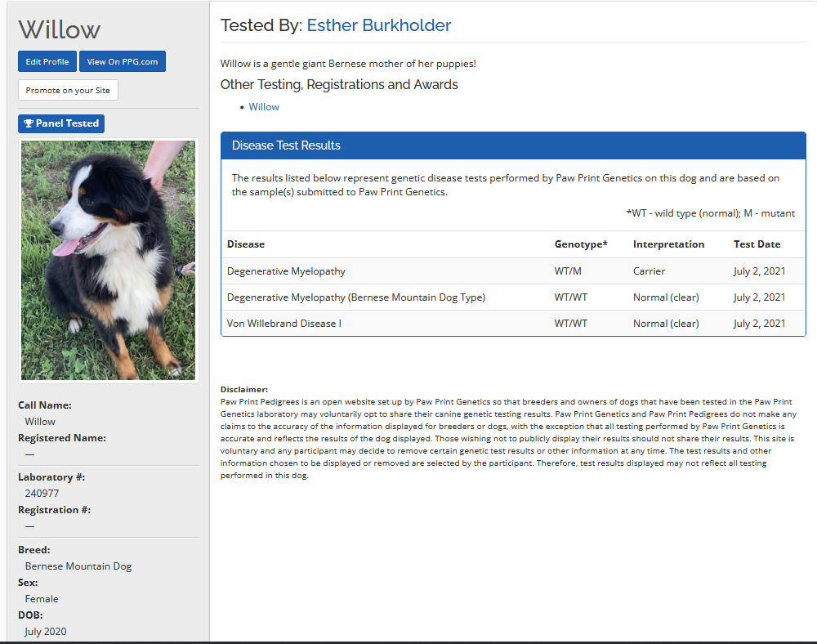Screen dimensions: 817x644
Task: Follow the Willow link under Other Testing
Action: [264, 107]
